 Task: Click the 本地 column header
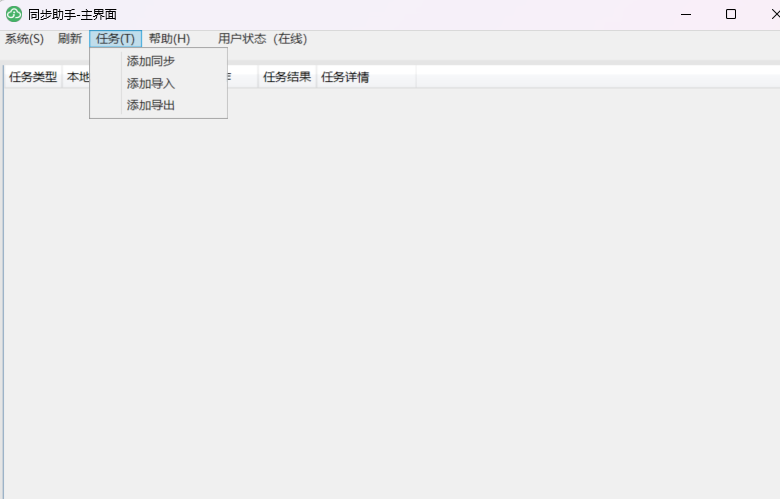pyautogui.click(x=76, y=77)
